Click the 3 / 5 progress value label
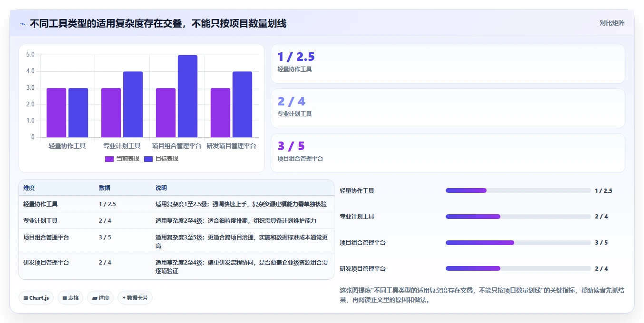Viewport: 644px width, 323px height. click(x=601, y=243)
